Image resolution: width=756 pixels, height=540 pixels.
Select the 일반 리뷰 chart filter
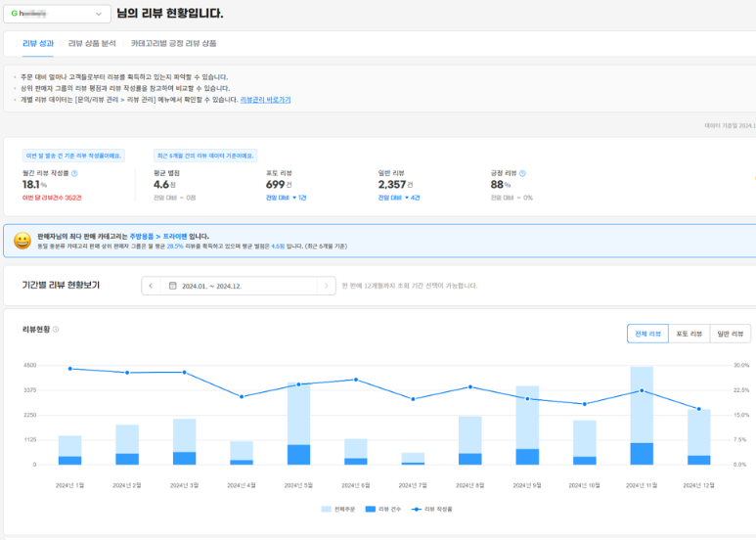tap(730, 334)
